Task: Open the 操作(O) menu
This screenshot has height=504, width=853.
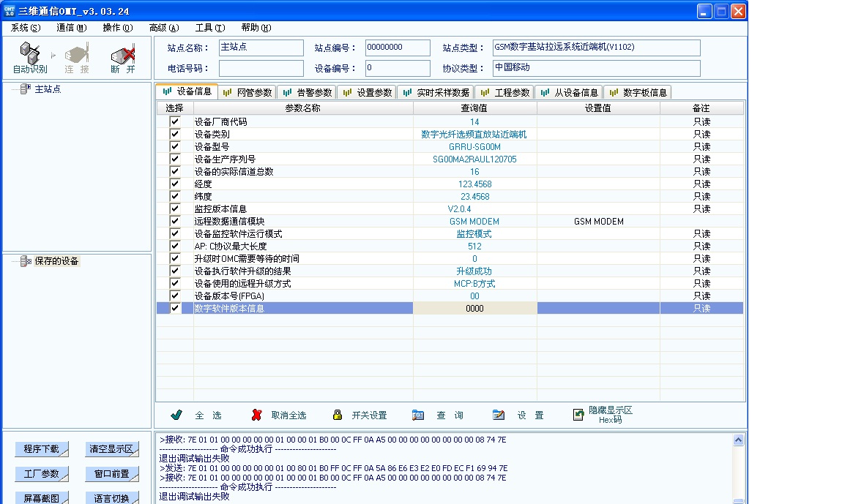Action: coord(117,28)
